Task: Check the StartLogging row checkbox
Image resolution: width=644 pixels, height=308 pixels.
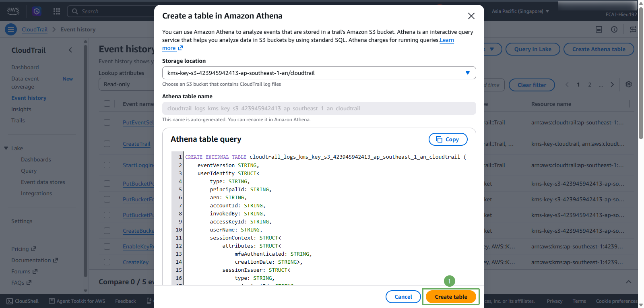Action: point(107,165)
